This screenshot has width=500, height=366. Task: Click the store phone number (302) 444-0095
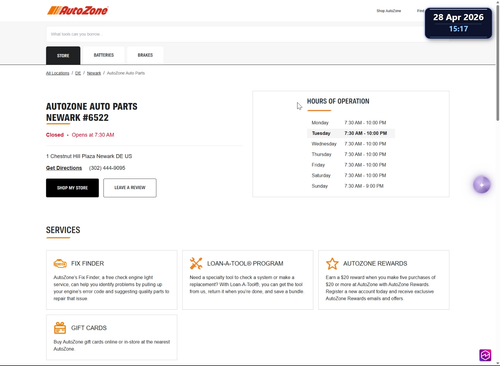tap(107, 168)
